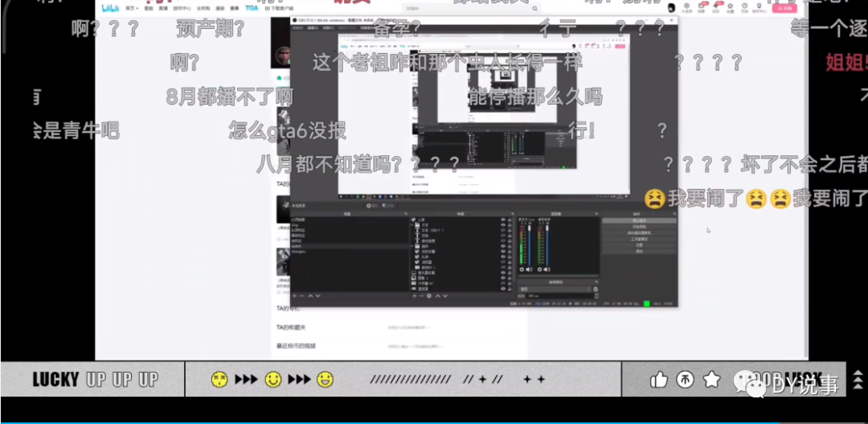Go to 游戏中心 in the Bilibili navigation

182,8
